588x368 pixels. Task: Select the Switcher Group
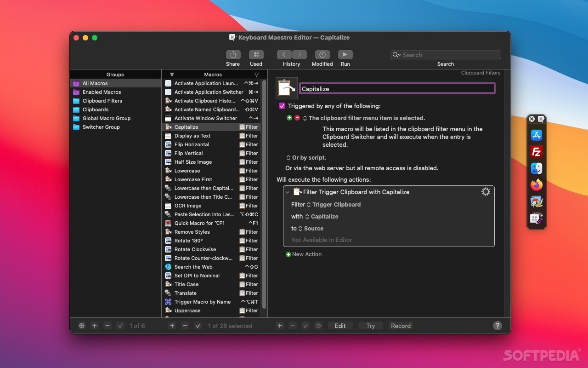[115, 127]
